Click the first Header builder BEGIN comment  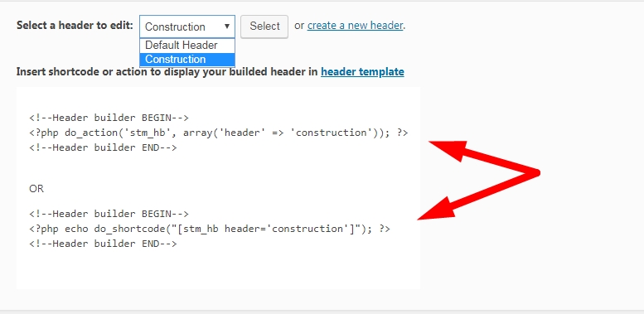109,118
